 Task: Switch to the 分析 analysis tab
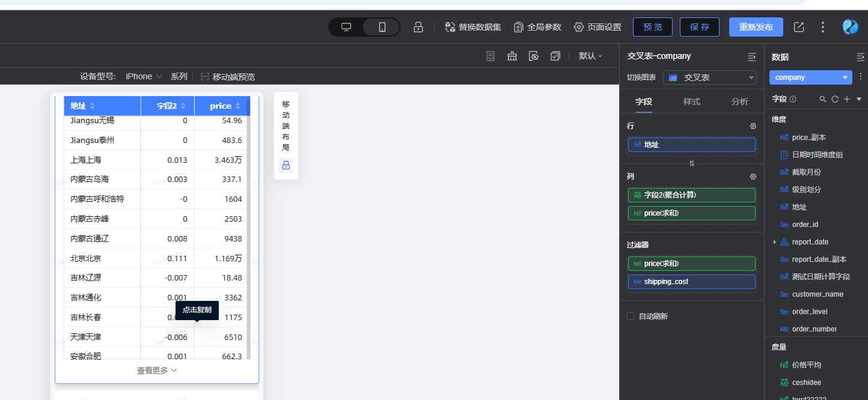(740, 102)
